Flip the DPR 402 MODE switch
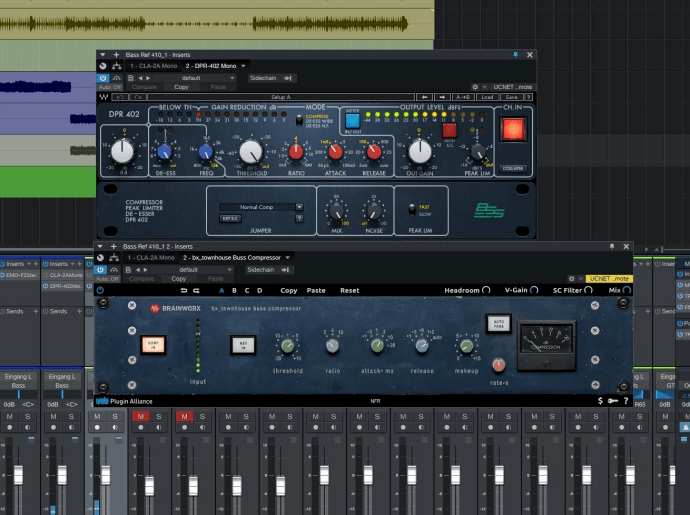Image resolution: width=690 pixels, height=515 pixels. coord(299,120)
